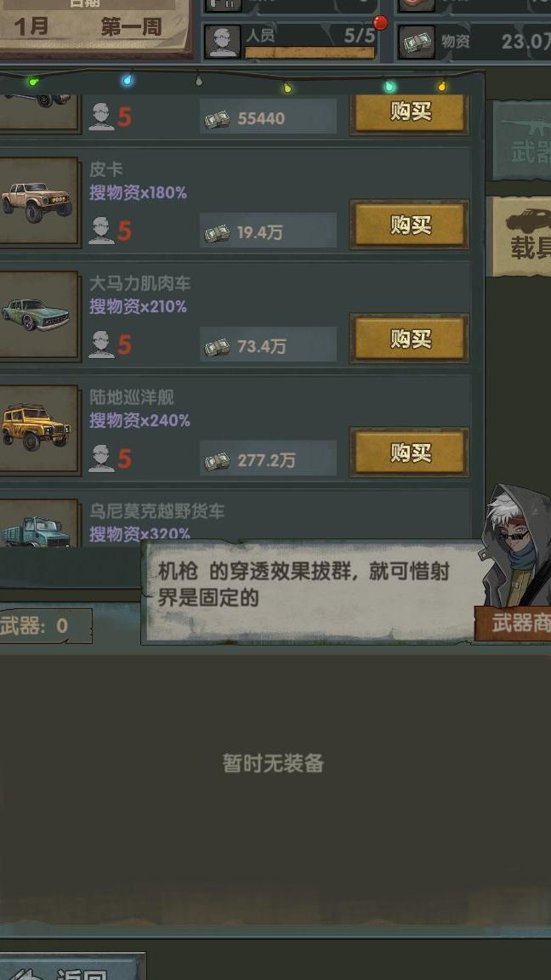Tap the 1月 第一周 date panel

pyautogui.click(x=95, y=26)
